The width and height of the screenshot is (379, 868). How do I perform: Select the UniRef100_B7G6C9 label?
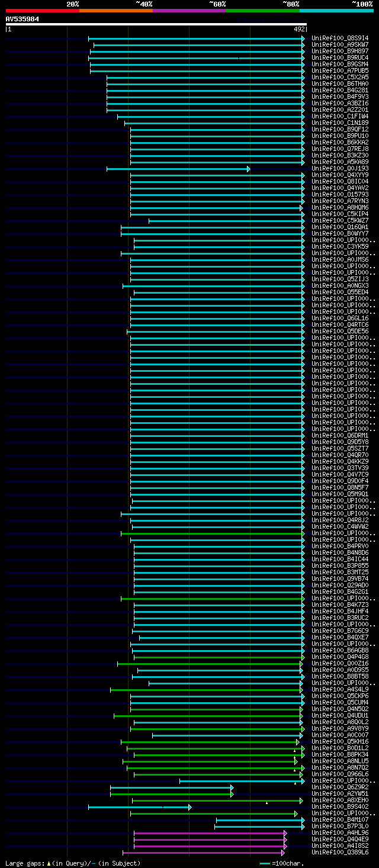coord(340,631)
